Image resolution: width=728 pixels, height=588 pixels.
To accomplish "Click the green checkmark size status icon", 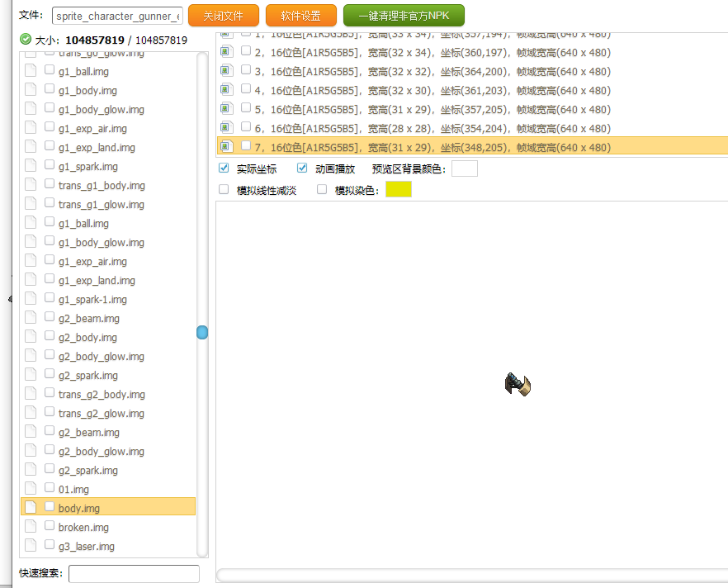I will (x=25, y=39).
